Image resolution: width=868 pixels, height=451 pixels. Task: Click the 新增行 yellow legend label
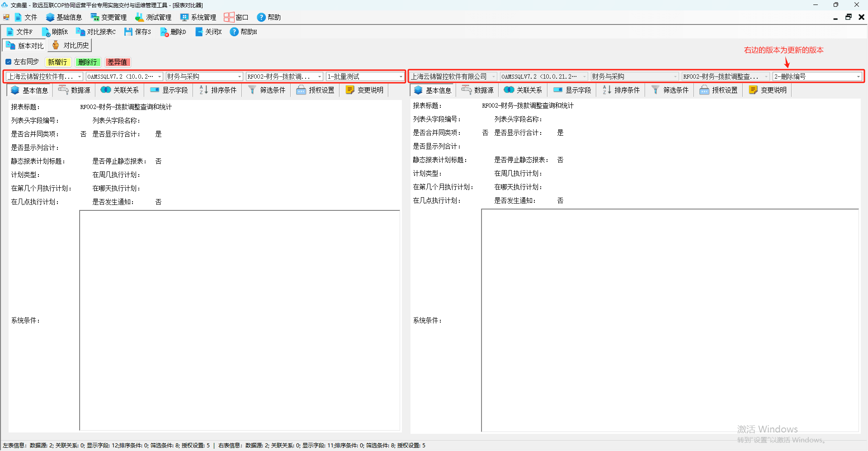pos(57,62)
